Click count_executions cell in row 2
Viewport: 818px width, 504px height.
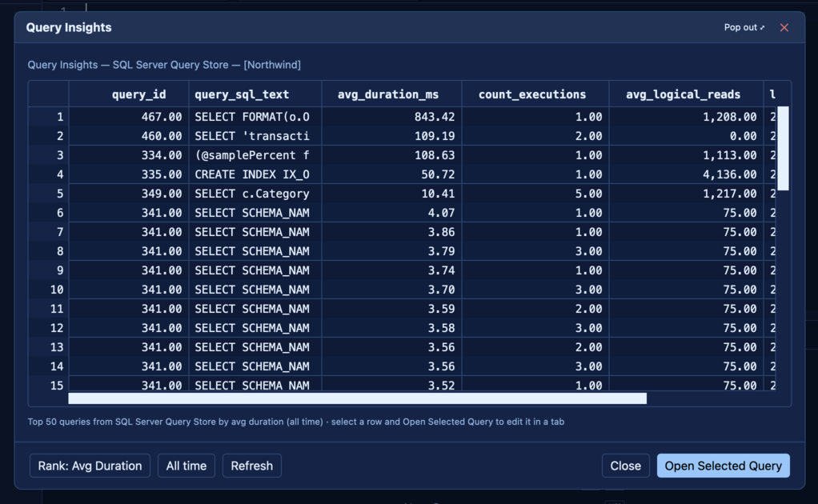535,136
